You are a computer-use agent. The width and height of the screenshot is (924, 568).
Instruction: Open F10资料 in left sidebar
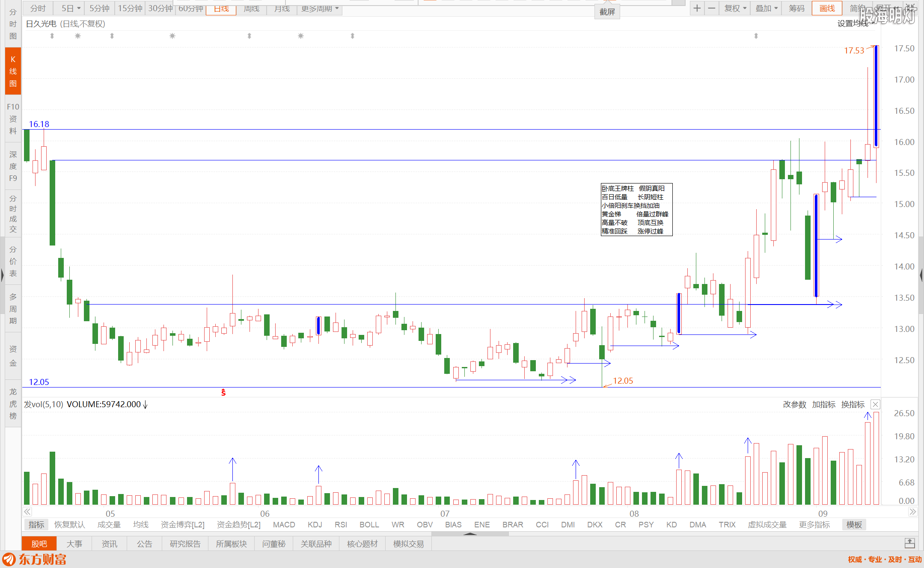(13, 118)
